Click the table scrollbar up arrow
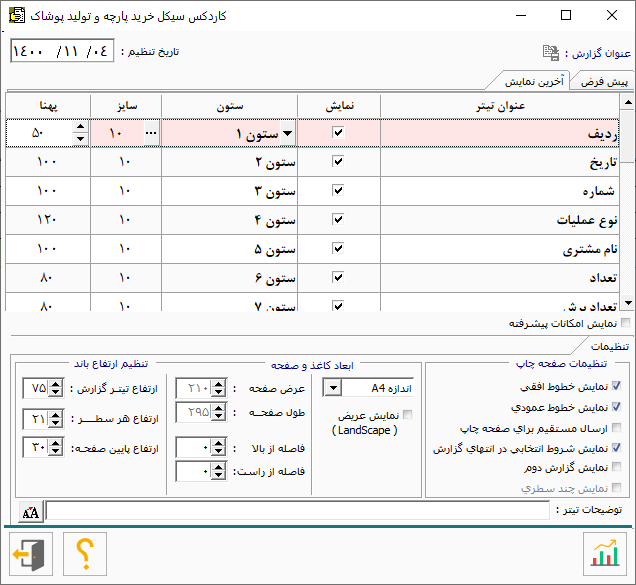636x585 pixels. pos(627,101)
